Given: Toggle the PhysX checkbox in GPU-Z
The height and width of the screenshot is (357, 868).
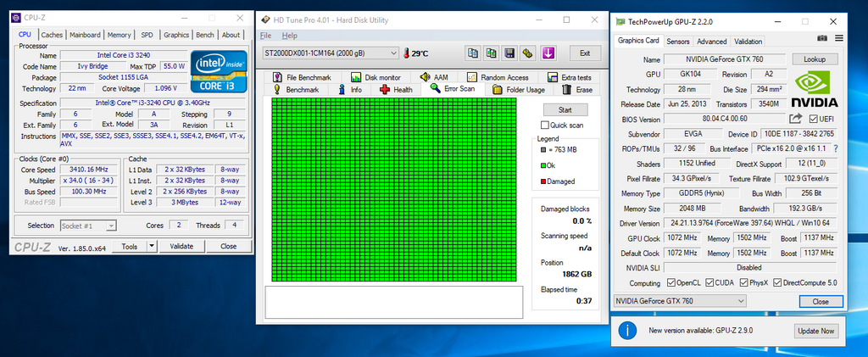Looking at the screenshot, I should coord(743,283).
